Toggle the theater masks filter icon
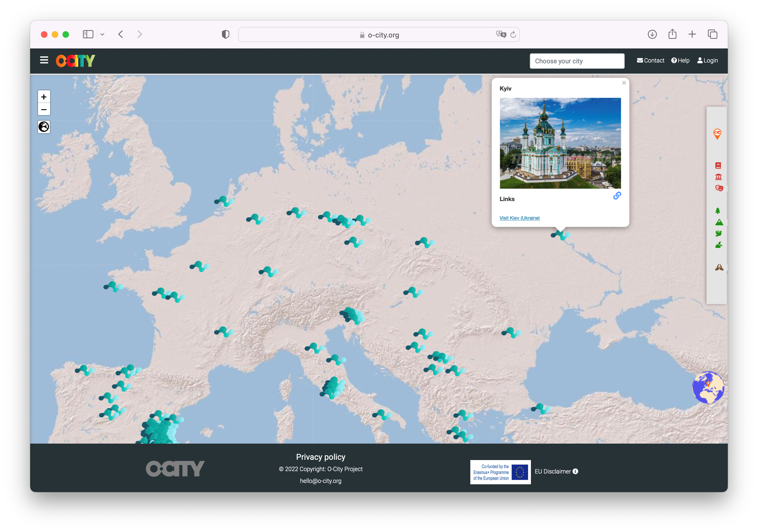Viewport: 758px width, 532px height. [719, 188]
